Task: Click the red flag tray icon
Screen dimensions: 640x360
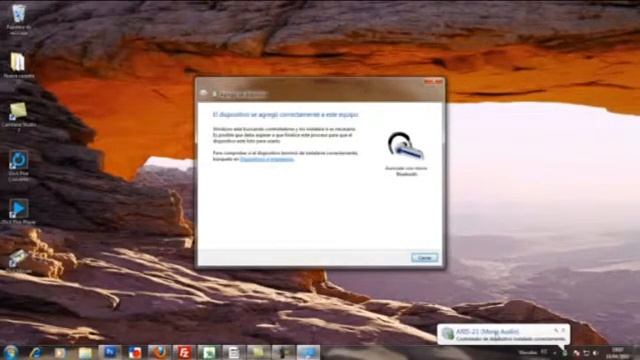Action: point(576,353)
